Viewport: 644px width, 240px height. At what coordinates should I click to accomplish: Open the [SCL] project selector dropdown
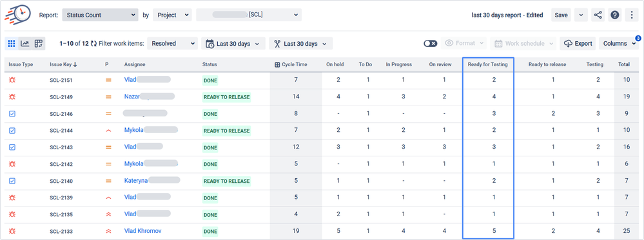click(249, 15)
